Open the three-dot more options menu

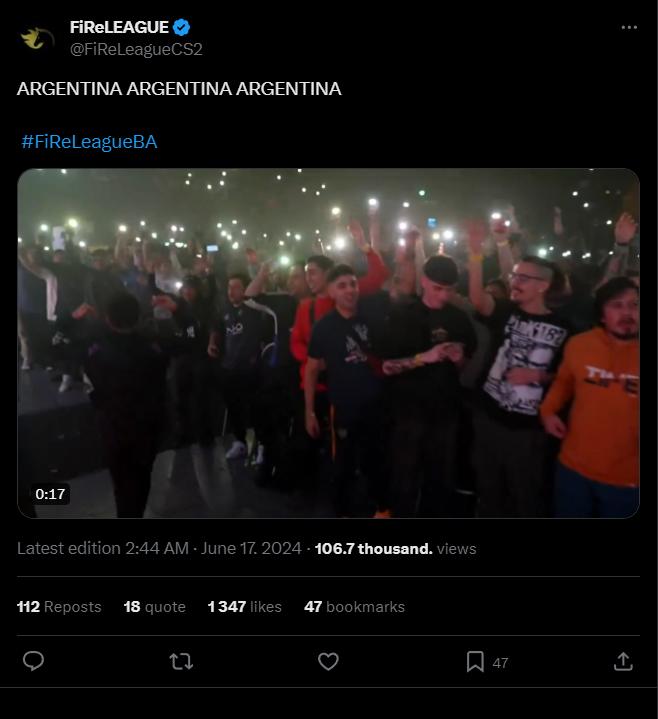(x=629, y=28)
